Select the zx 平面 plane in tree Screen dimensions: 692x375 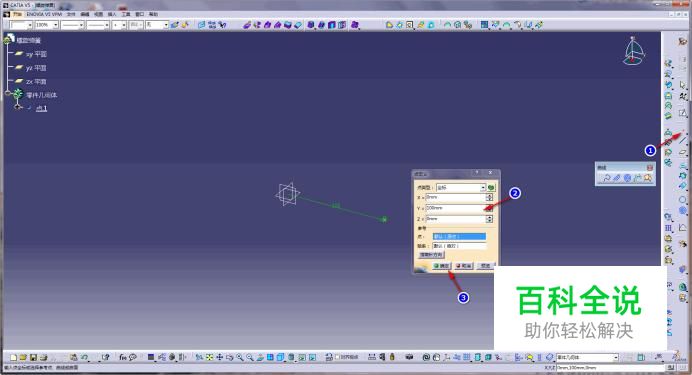(x=36, y=82)
